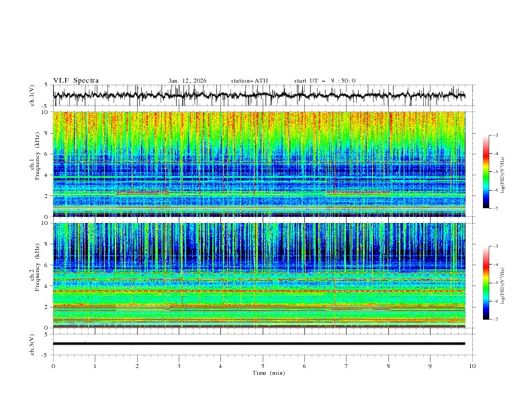This screenshot has width=532, height=411.
Task: Click the "start UT = 8 :50: 0" text
Action: 324,81
